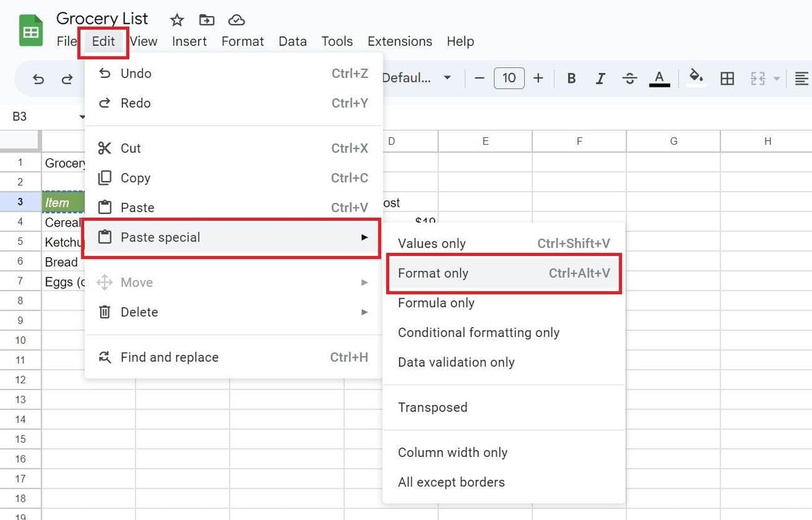This screenshot has height=520, width=812.
Task: Open the Google Sheets home icon
Action: pos(31,31)
